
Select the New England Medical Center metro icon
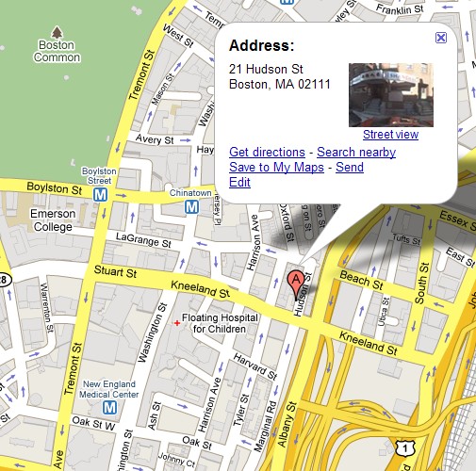point(109,408)
